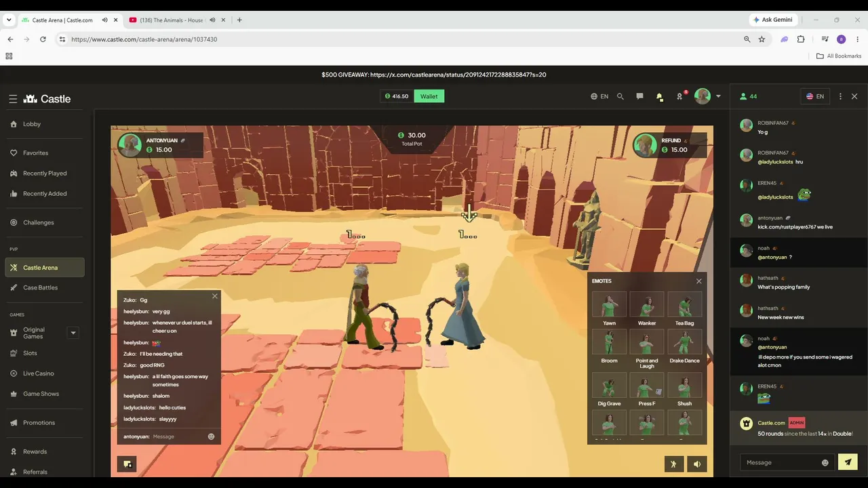Open Case Battles
This screenshot has height=488, width=868.
(44, 287)
